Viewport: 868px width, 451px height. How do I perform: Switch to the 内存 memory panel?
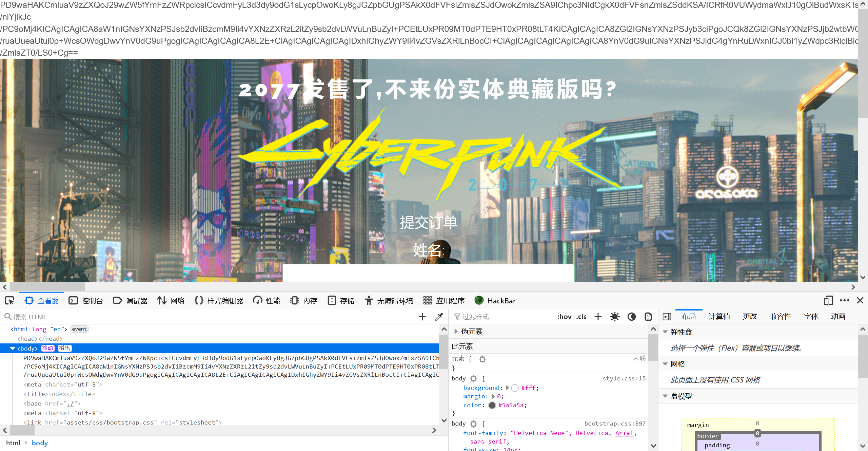tap(304, 301)
